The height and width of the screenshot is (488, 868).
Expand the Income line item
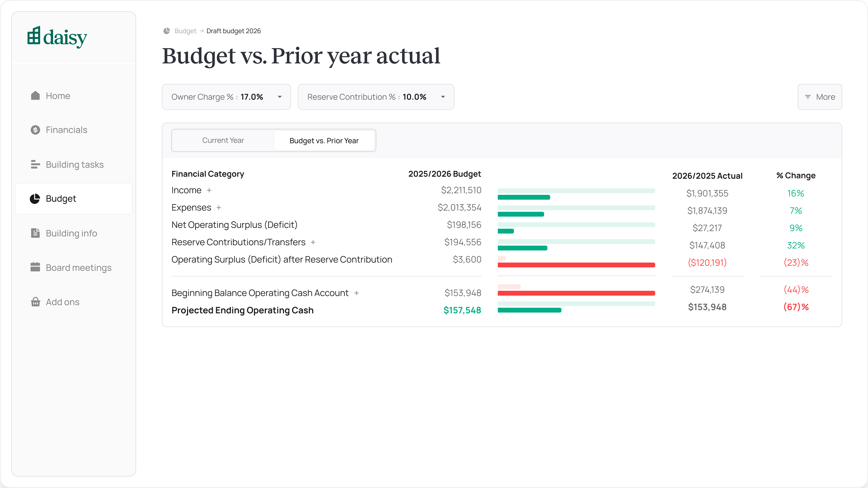(x=209, y=190)
